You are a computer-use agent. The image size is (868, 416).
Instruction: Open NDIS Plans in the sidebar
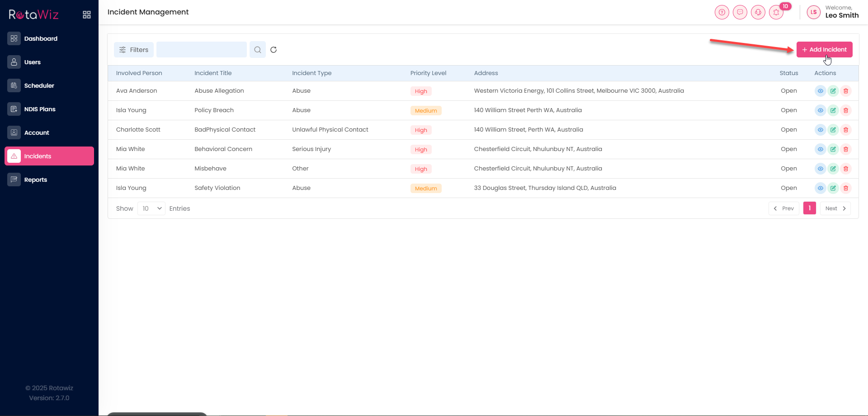(x=40, y=109)
